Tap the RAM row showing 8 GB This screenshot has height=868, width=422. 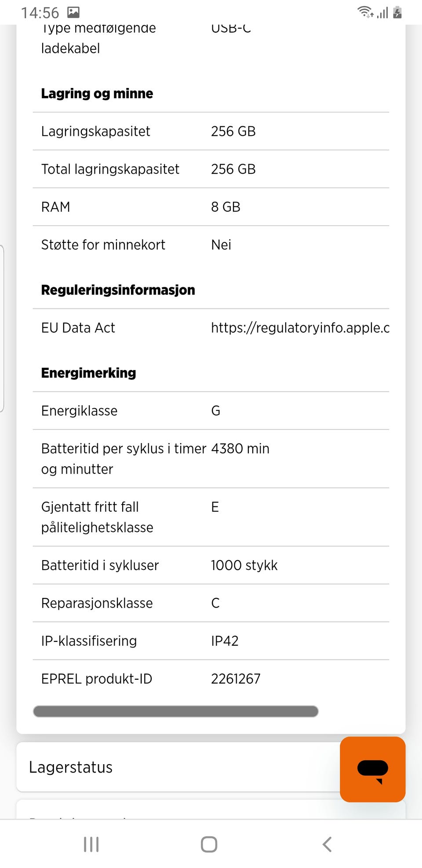[211, 207]
